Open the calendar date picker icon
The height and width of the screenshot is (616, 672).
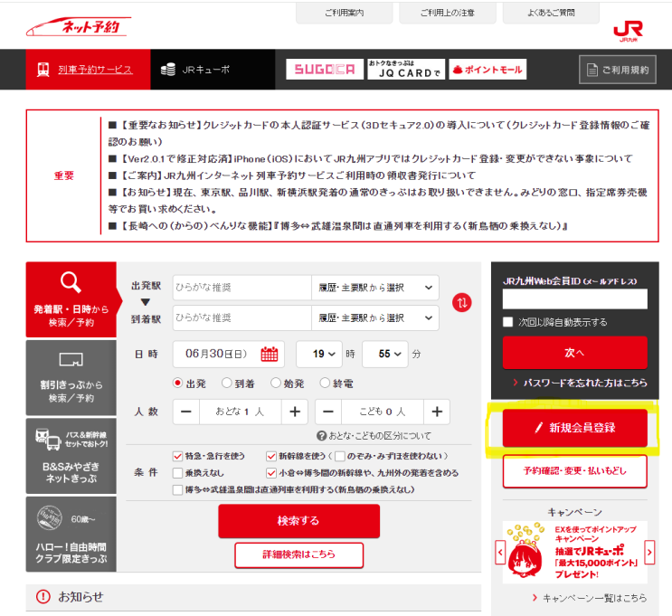click(x=270, y=354)
